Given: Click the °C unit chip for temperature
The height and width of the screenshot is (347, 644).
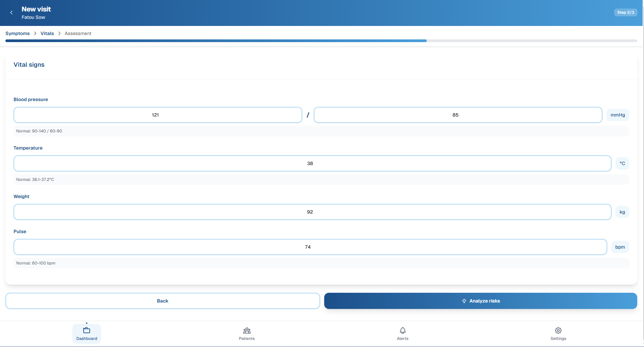Looking at the screenshot, I should click(622, 163).
